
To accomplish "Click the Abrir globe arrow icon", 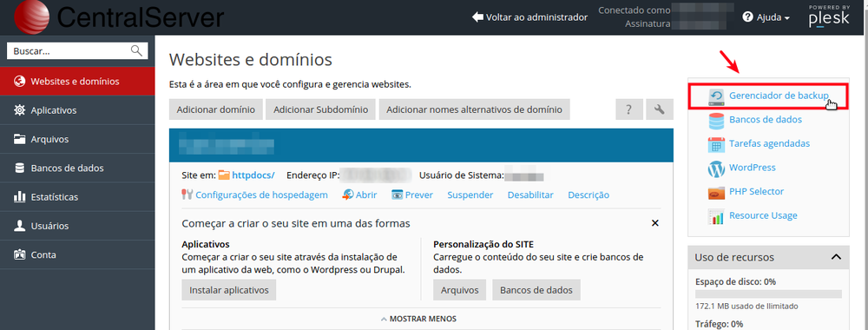I will tap(348, 195).
